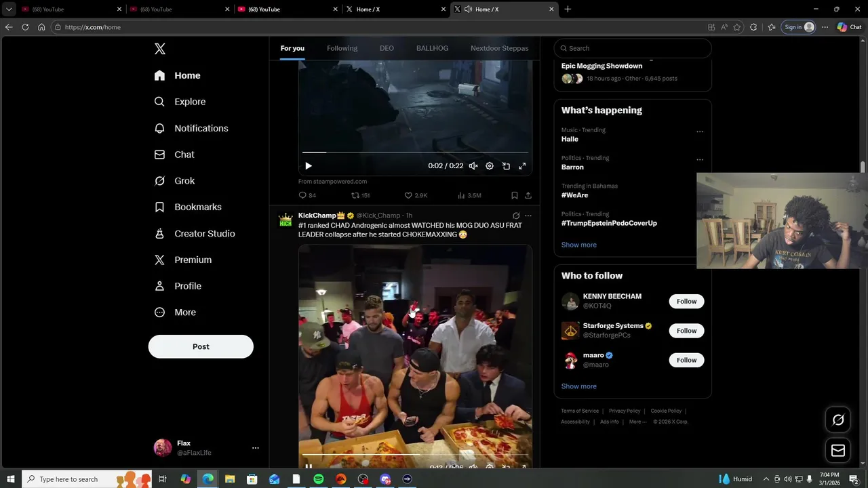Show more under What's happening
Image resolution: width=868 pixels, height=488 pixels.
click(579, 245)
